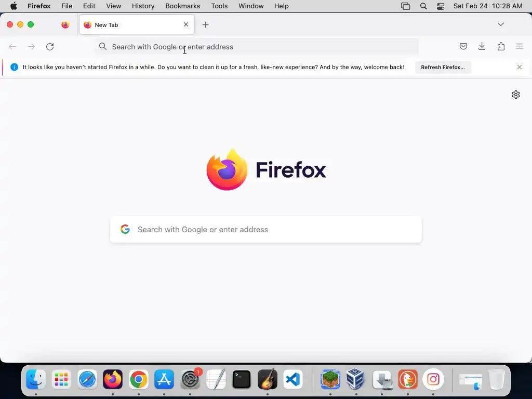Select the New Tab tab
The height and width of the screenshot is (399, 532).
(137, 24)
